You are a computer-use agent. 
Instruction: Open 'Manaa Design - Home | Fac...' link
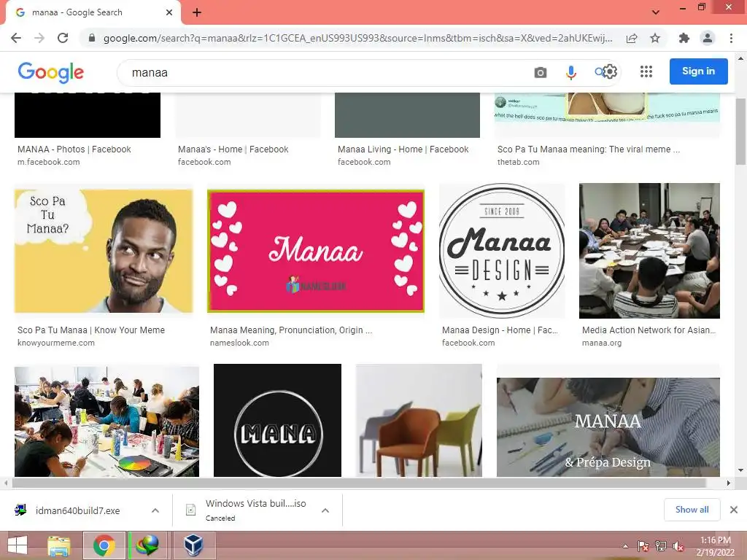pos(500,330)
